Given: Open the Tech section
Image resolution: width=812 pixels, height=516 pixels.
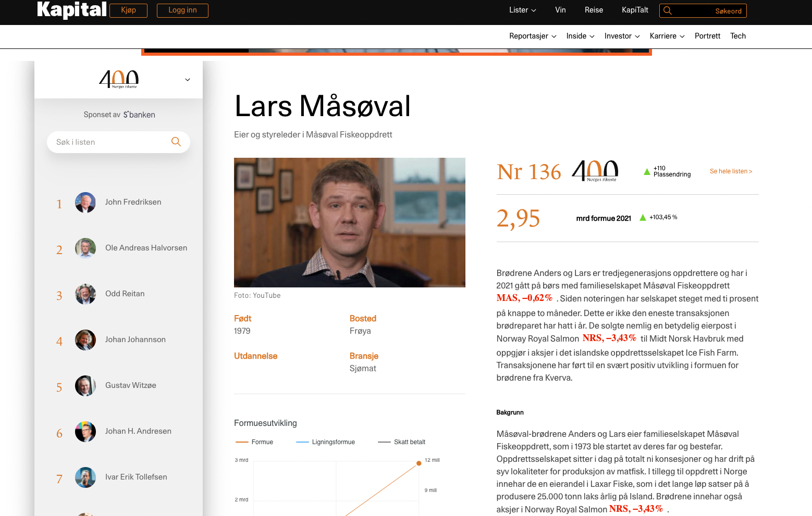Looking at the screenshot, I should tap(738, 36).
